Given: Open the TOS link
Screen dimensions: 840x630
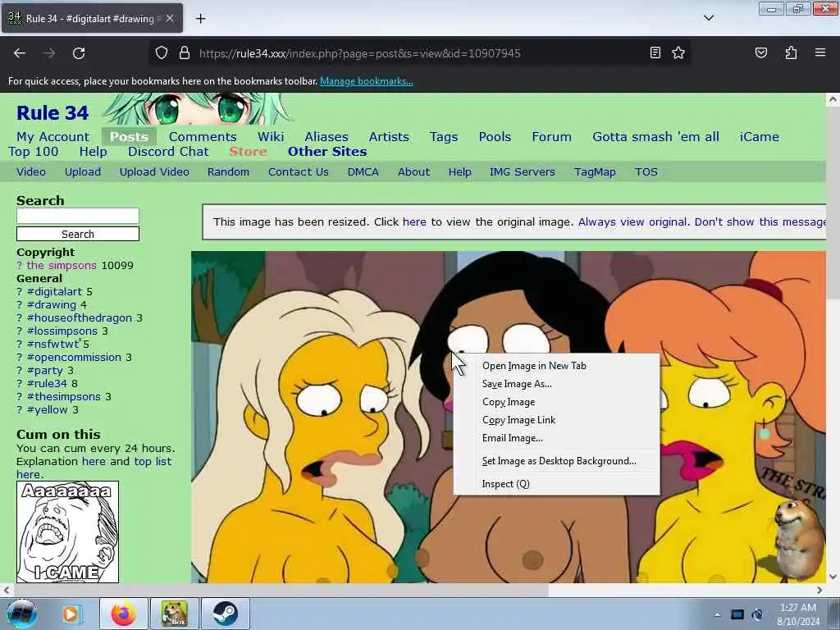Looking at the screenshot, I should (x=646, y=172).
